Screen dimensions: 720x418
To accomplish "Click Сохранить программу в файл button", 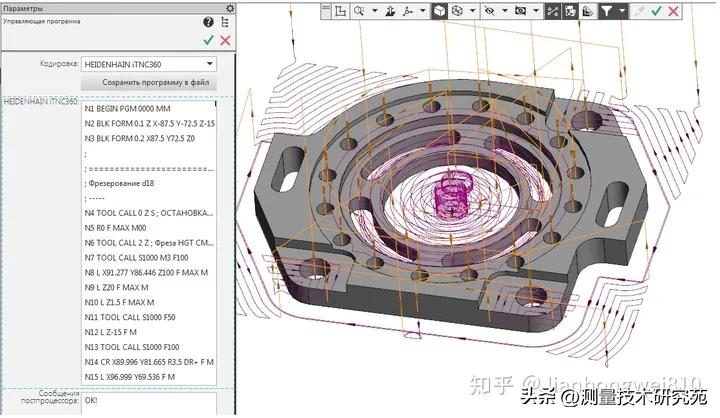I will point(148,82).
